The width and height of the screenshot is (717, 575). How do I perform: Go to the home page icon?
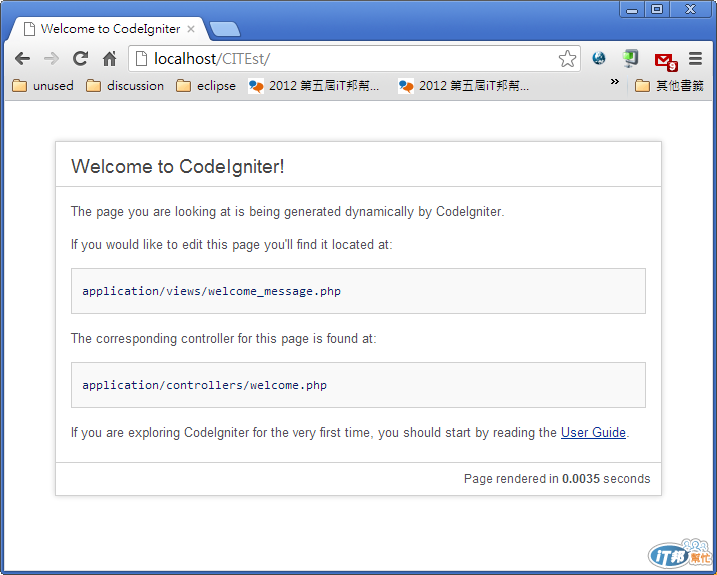coord(110,59)
